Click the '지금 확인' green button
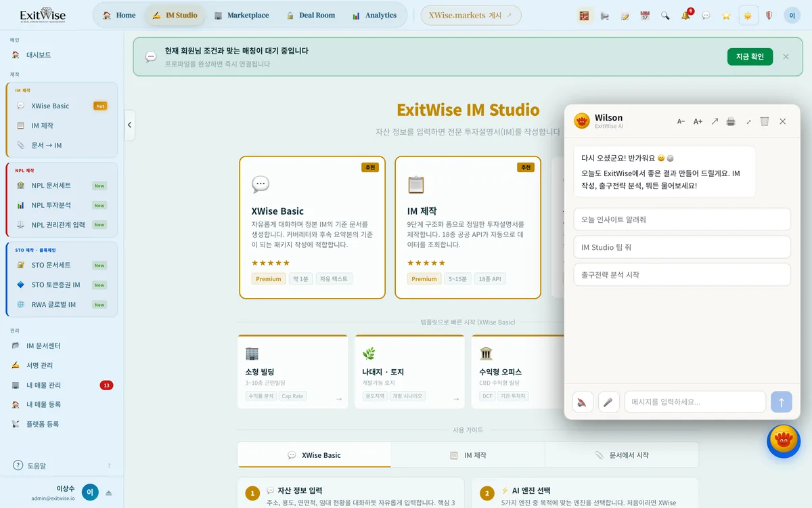This screenshot has width=812, height=508. (750, 56)
